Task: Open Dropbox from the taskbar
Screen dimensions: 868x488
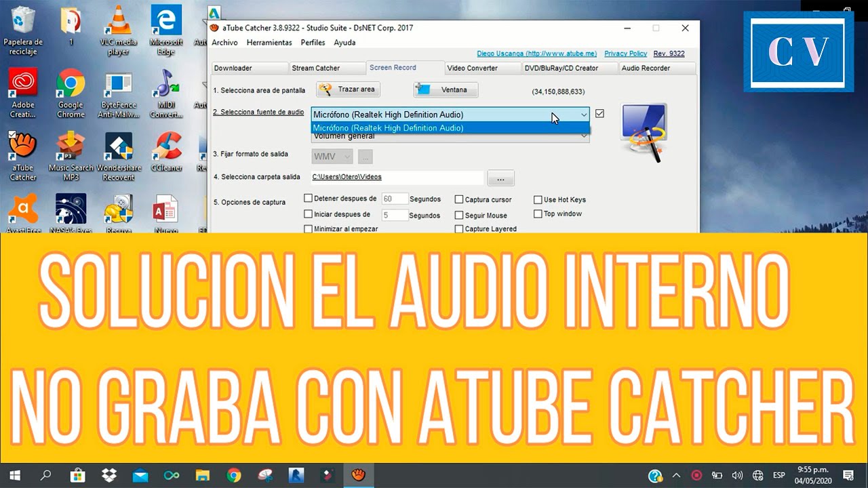Action: click(x=108, y=475)
